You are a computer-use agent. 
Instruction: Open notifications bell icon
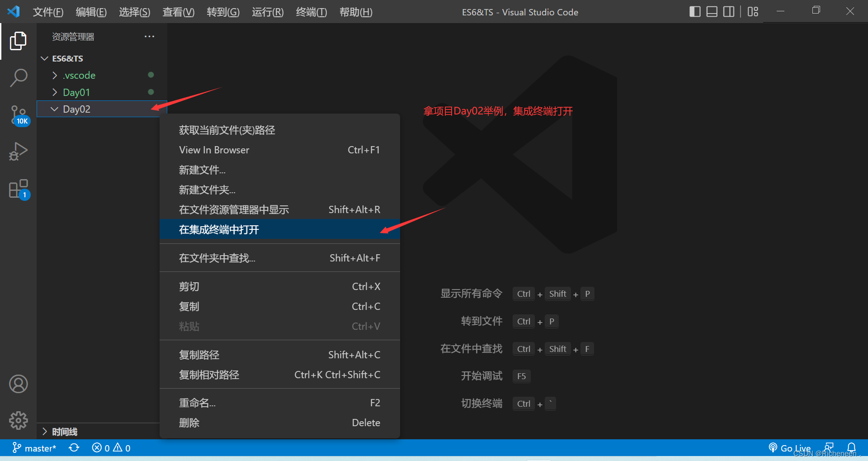click(x=851, y=447)
